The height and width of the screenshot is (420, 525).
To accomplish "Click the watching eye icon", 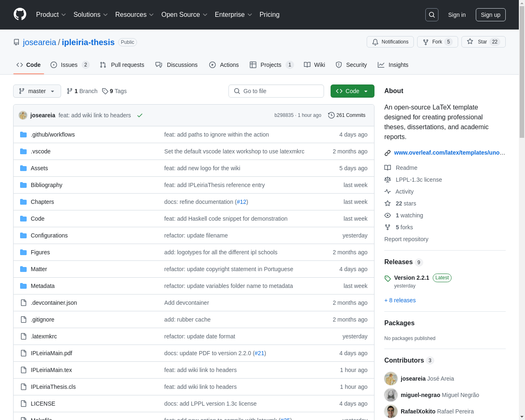I will (x=388, y=215).
